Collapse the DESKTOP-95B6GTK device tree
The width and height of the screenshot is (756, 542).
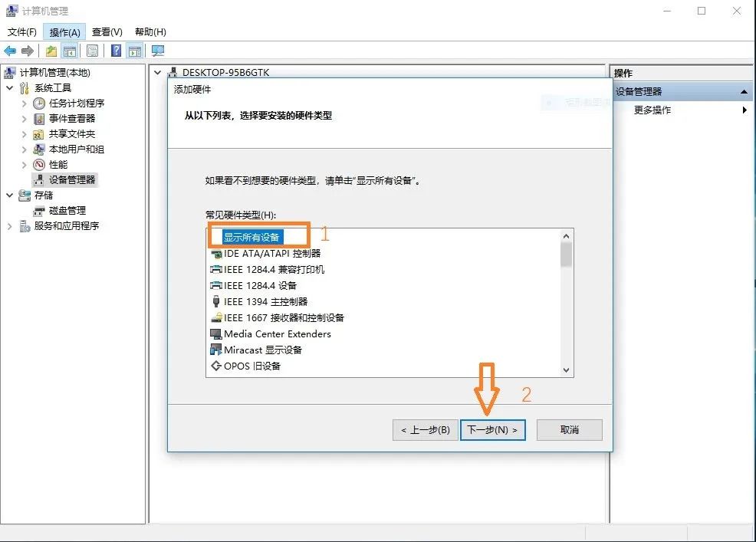157,72
